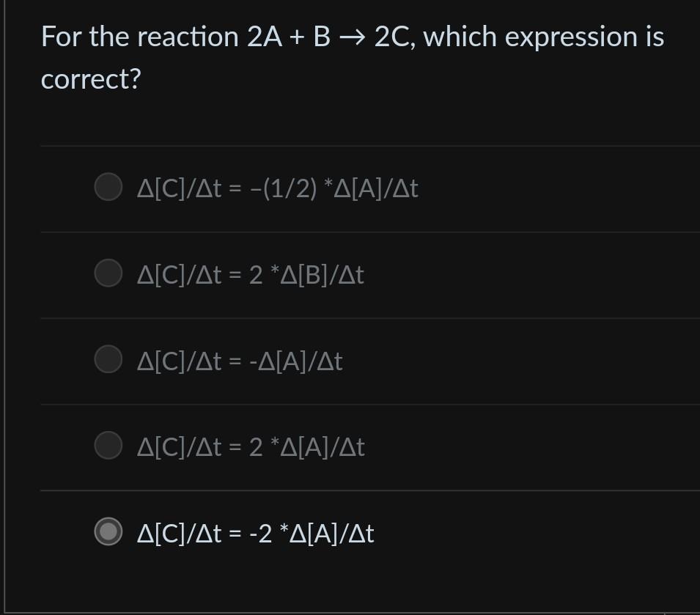Click the answer text mentioning Δ[B]
700x615 pixels.
coord(251,273)
